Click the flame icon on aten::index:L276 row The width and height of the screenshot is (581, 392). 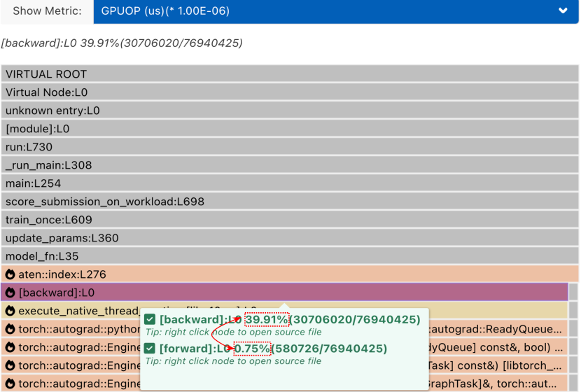[10, 274]
